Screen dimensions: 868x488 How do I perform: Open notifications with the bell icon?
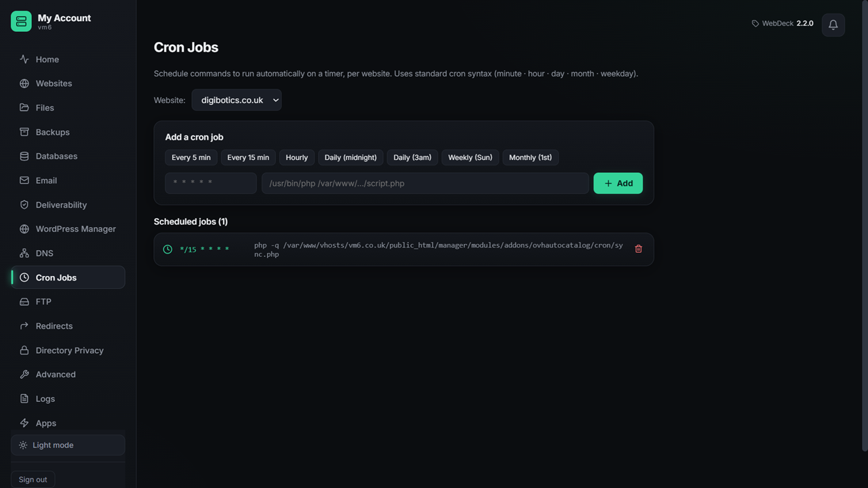(x=833, y=25)
